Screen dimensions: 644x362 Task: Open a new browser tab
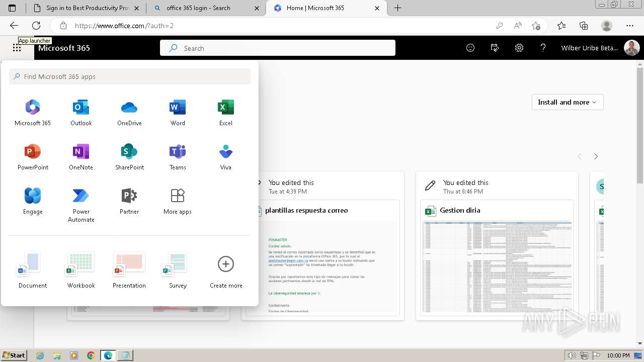(x=397, y=8)
